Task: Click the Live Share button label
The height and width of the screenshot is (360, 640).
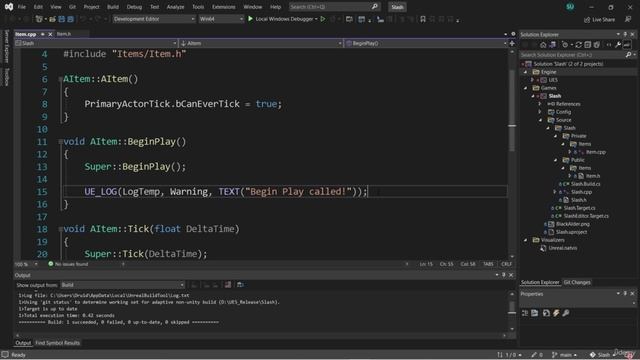Action: [603, 19]
